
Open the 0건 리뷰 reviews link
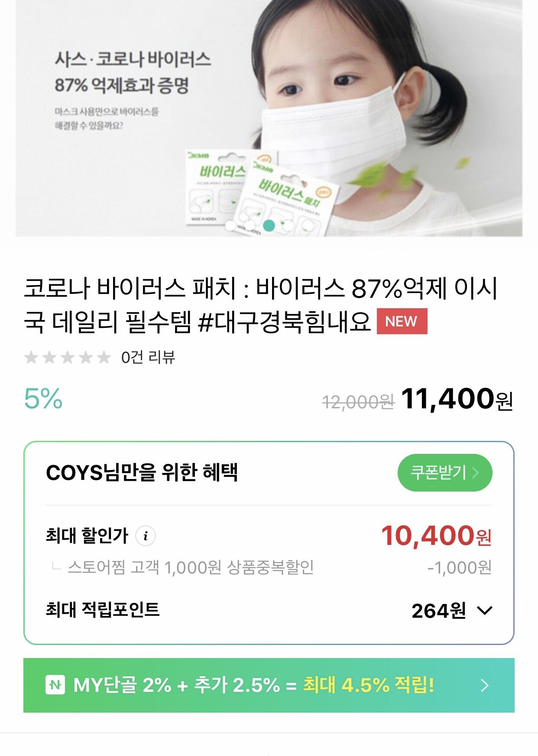pyautogui.click(x=148, y=358)
